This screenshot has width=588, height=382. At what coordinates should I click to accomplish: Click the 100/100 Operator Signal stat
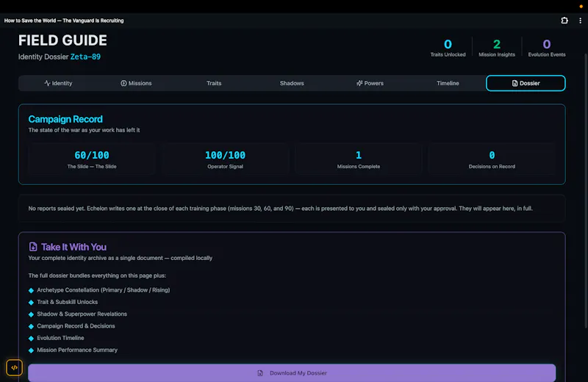point(225,159)
